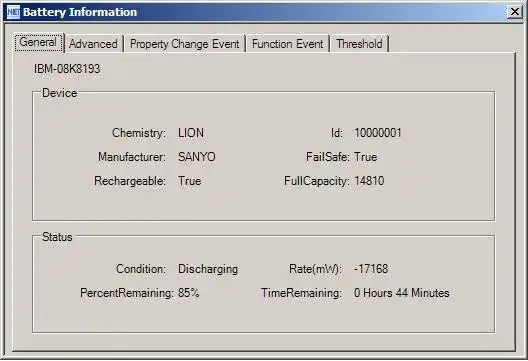Select the General tab
This screenshot has width=528, height=361.
(x=38, y=42)
